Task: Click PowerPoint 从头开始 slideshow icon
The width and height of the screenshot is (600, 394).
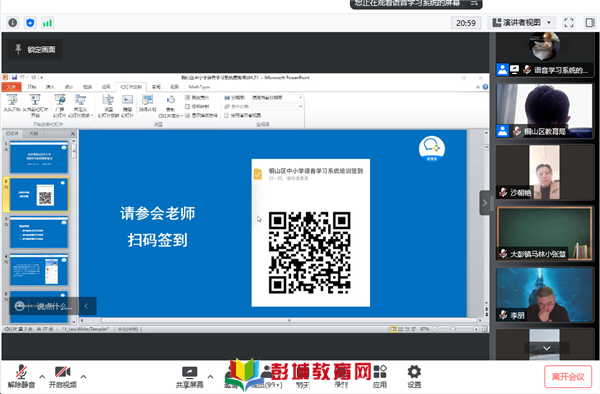Action: (x=12, y=100)
